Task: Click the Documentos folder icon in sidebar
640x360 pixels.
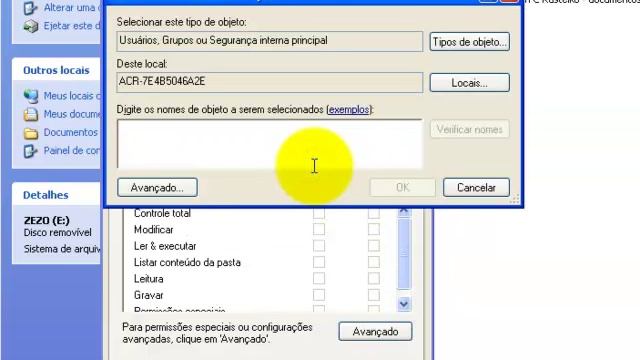Action: pos(31,133)
